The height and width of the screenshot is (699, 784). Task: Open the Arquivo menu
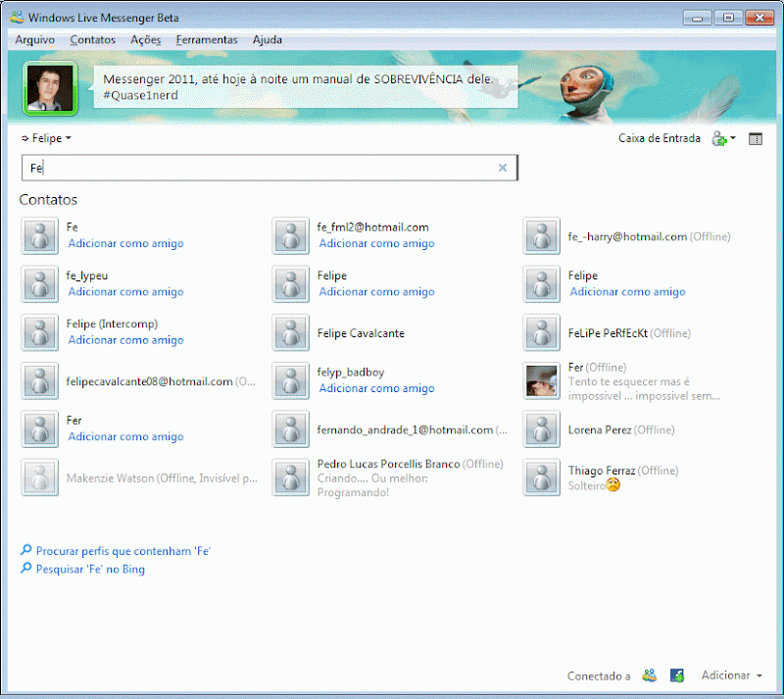pos(34,39)
